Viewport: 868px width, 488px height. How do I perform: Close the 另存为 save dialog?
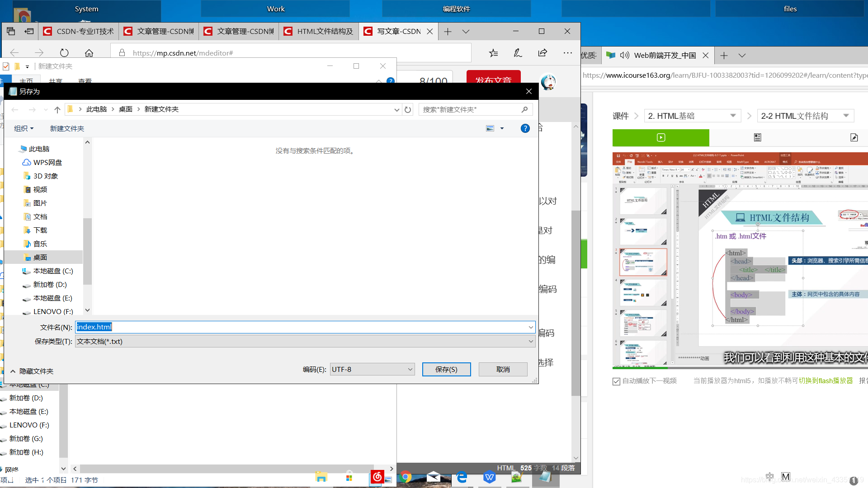tap(528, 91)
